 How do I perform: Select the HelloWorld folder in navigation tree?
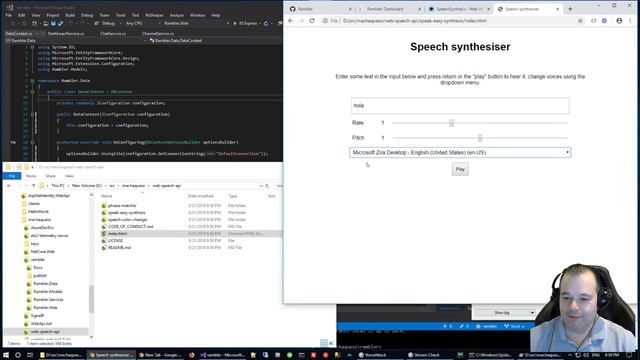(38, 211)
